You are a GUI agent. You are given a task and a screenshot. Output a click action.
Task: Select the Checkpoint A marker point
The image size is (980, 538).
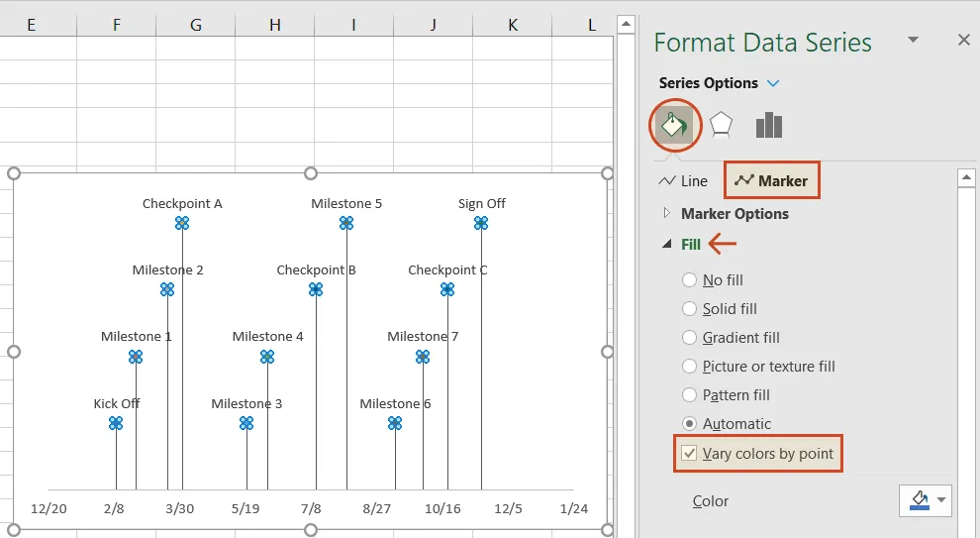point(182,223)
